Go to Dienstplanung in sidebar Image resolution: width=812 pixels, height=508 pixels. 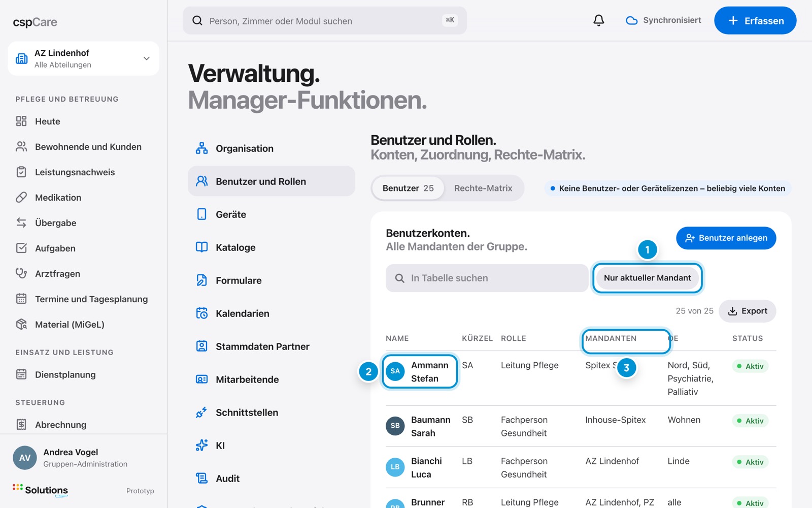83,375
